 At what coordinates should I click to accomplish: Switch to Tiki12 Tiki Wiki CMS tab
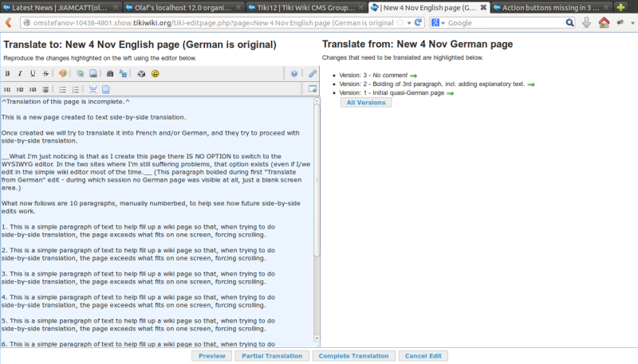[x=305, y=7]
